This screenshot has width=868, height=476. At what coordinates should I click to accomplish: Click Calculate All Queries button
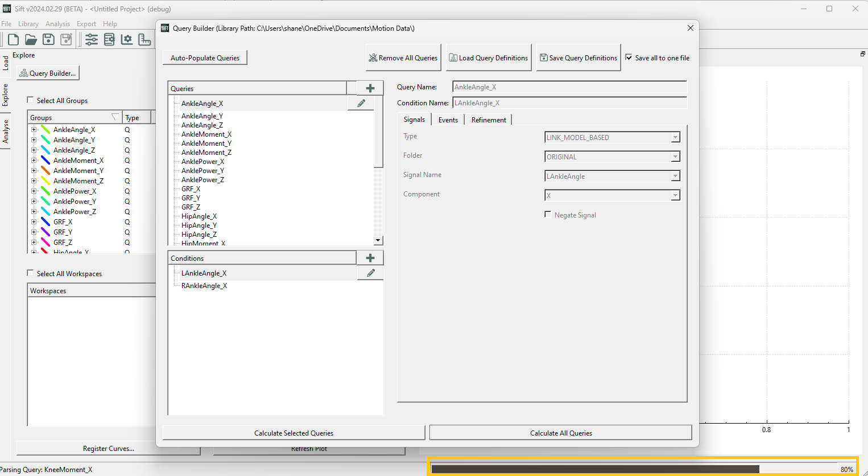561,433
